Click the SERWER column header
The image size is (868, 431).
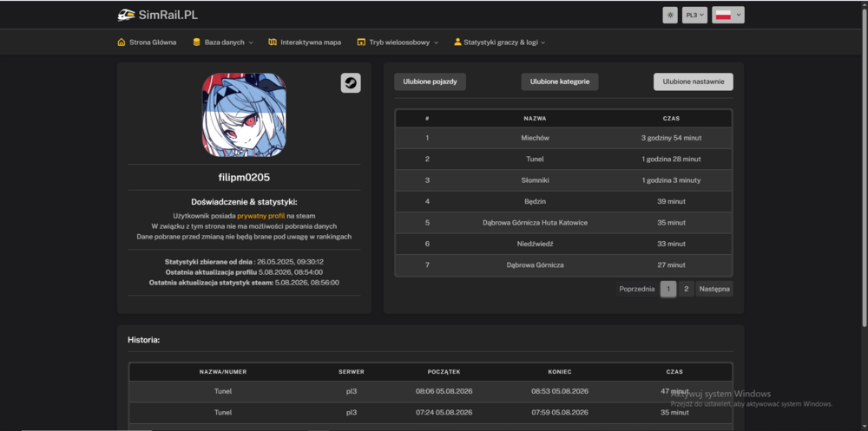[352, 372]
